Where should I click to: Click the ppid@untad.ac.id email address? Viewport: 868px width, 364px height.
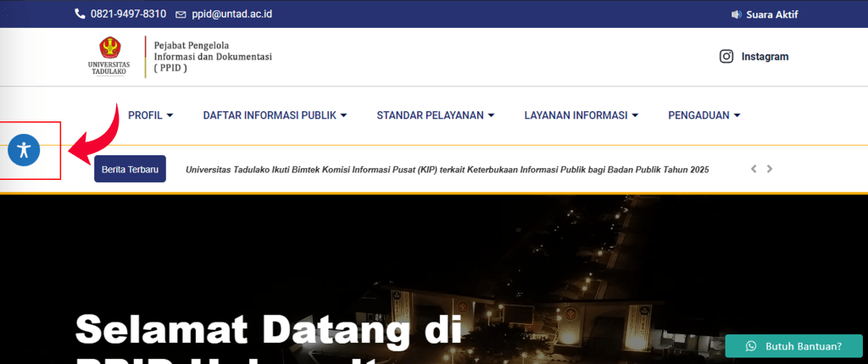232,14
